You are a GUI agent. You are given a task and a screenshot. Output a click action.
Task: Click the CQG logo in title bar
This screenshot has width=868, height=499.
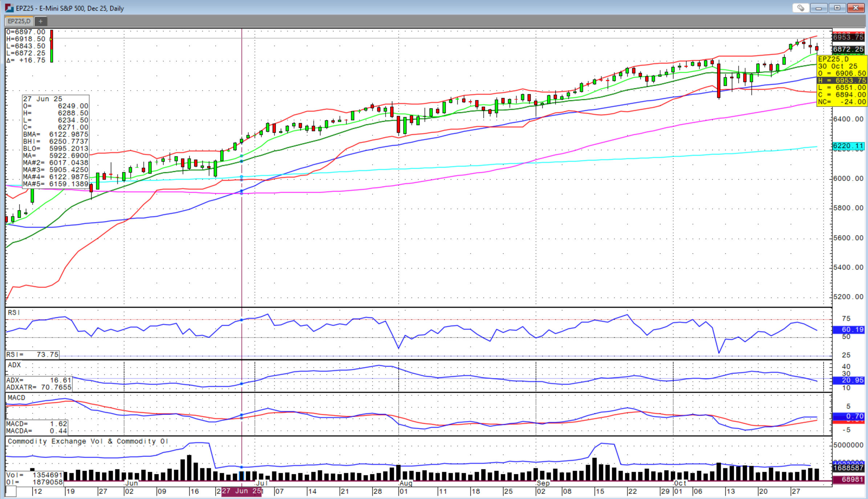click(9, 8)
